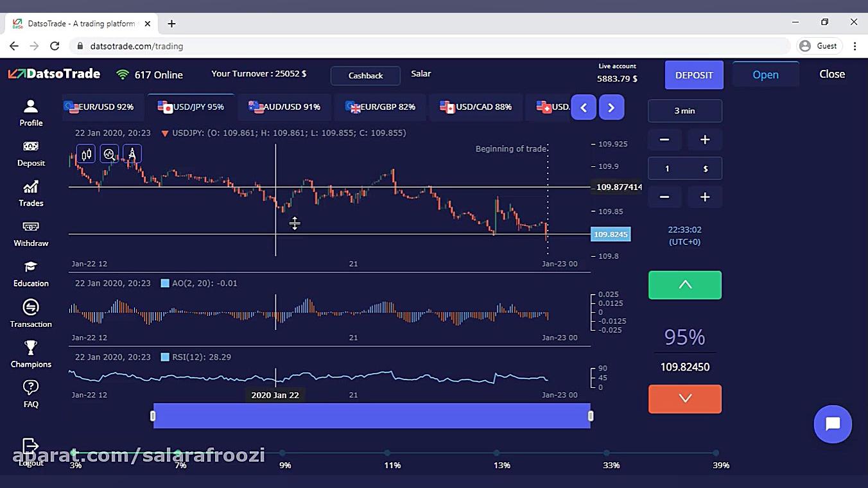Increase the trade amount with plus
The image size is (868, 488).
705,197
